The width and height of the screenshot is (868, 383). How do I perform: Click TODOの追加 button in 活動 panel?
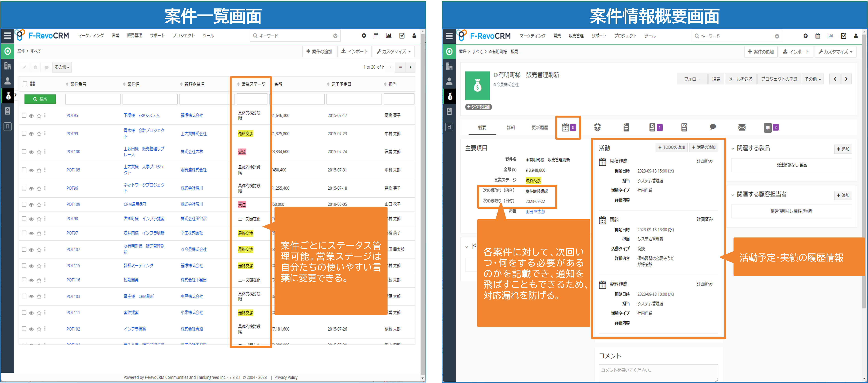pyautogui.click(x=671, y=147)
